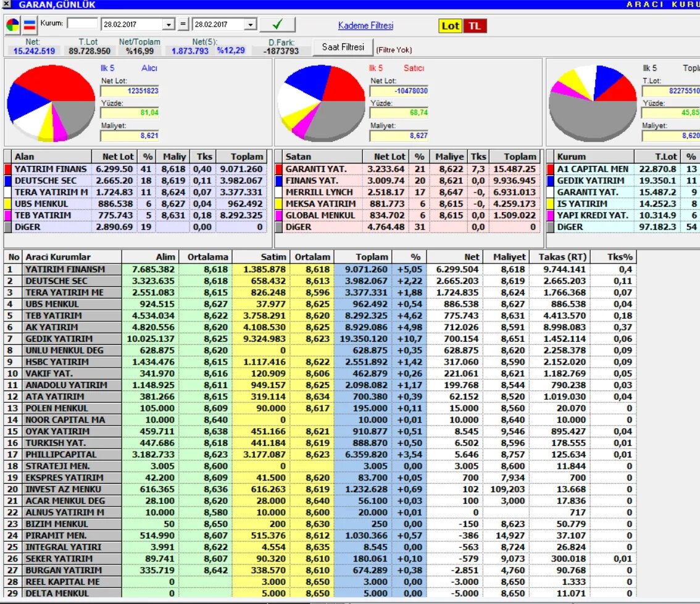Click the blue swatch next to GEDIK YATIRIM Kurum row
This screenshot has width=700, height=604.
[550, 181]
